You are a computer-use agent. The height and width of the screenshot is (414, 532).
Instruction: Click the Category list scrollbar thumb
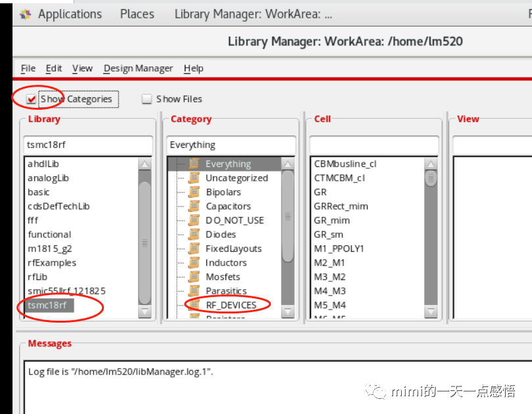[x=288, y=216]
